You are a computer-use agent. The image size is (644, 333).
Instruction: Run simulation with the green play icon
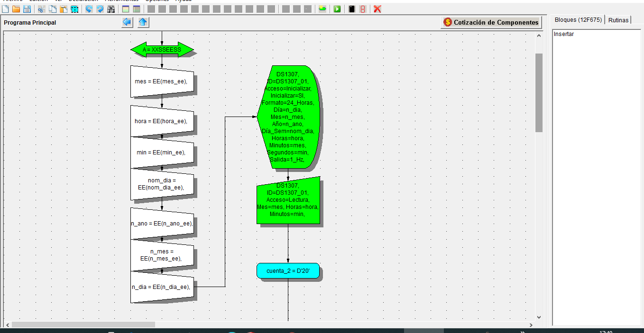click(337, 9)
